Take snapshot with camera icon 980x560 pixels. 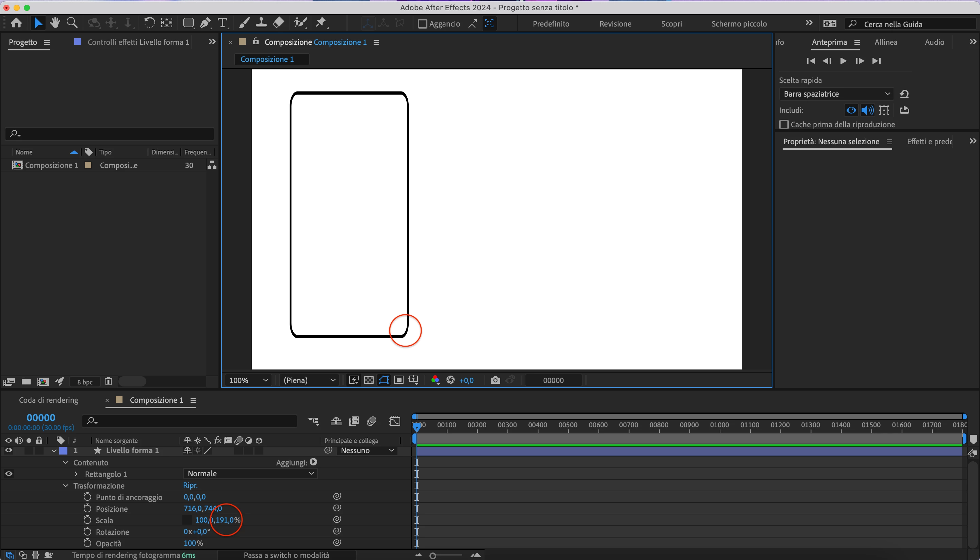pyautogui.click(x=495, y=380)
